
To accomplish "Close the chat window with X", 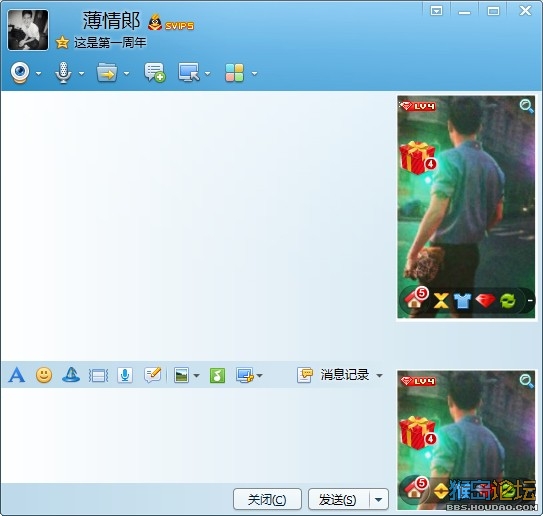I will [525, 11].
